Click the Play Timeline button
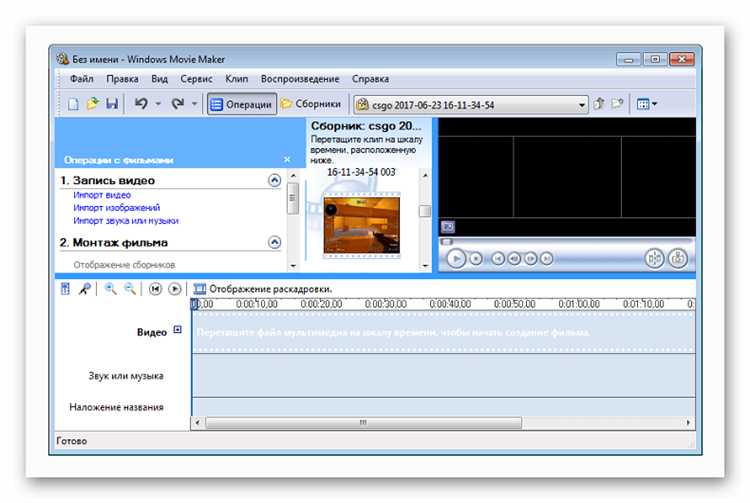 pos(175,289)
